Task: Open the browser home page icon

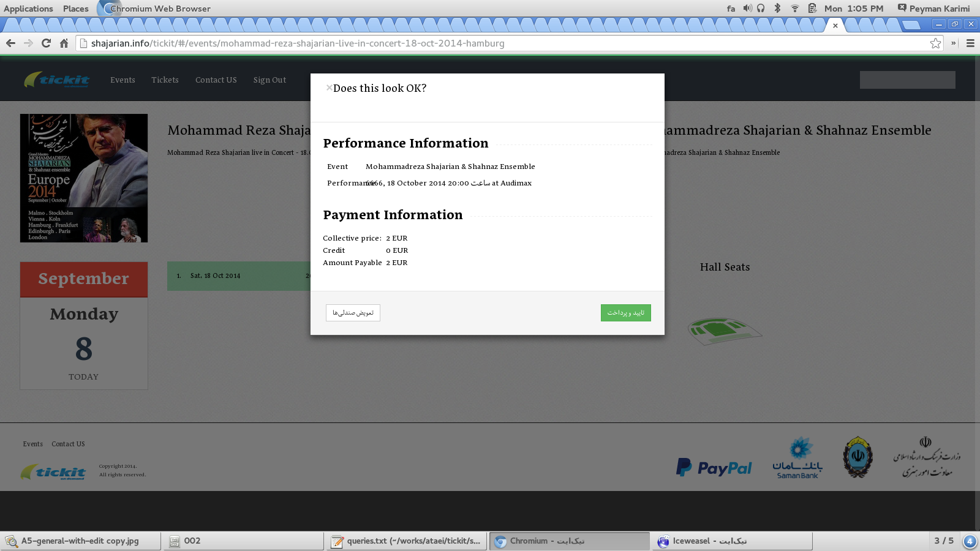Action: click(64, 43)
